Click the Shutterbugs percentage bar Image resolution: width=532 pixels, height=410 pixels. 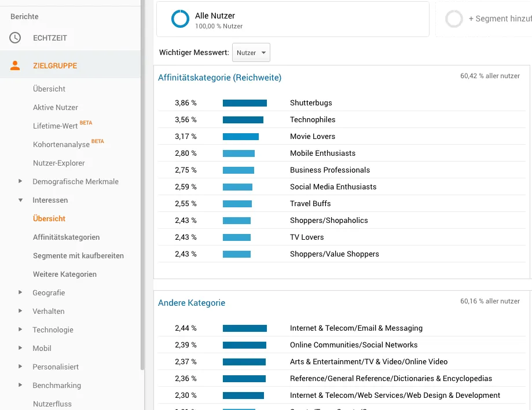[244, 103]
